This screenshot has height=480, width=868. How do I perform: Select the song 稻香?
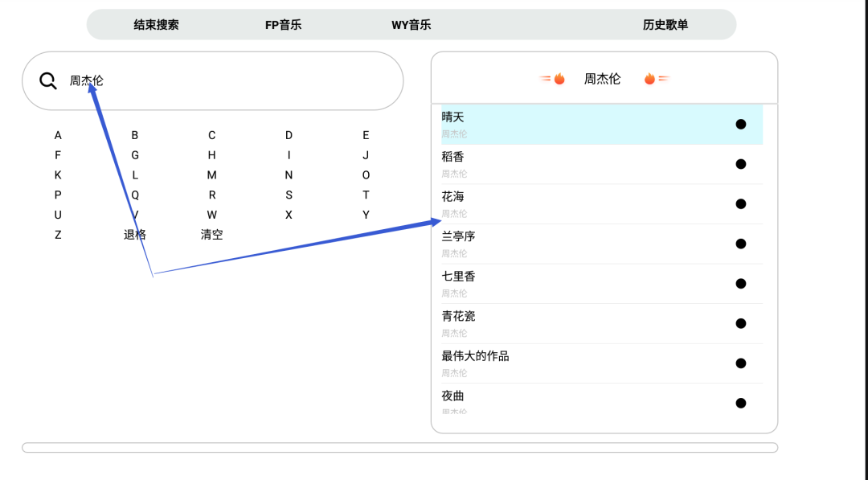pyautogui.click(x=602, y=165)
